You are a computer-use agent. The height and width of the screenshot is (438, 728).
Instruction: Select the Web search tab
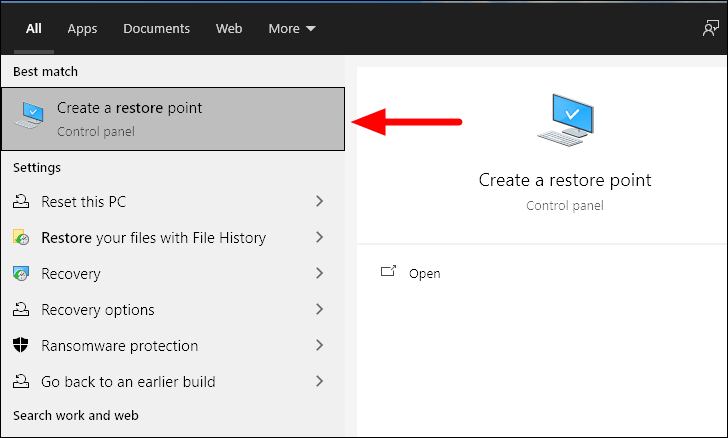click(x=229, y=29)
